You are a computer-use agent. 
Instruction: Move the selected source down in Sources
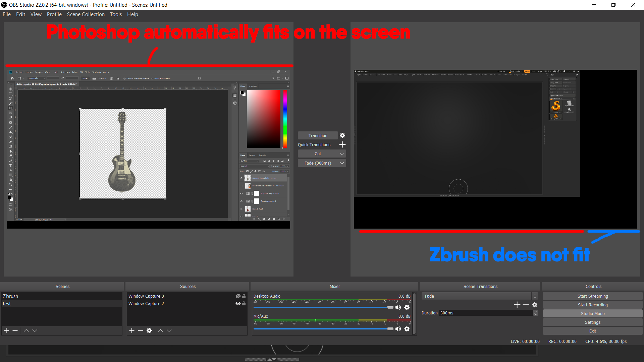tap(169, 330)
